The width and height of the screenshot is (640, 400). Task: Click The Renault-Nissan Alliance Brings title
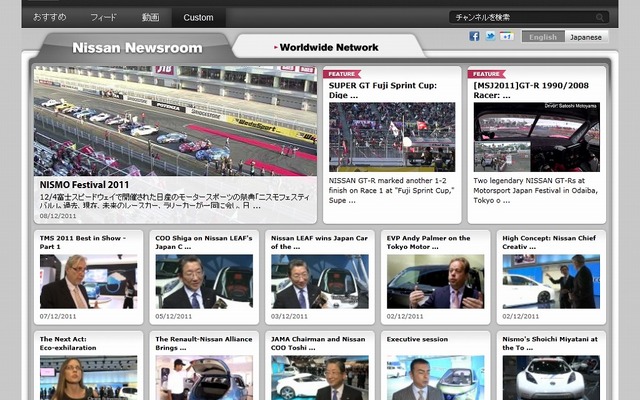click(204, 343)
